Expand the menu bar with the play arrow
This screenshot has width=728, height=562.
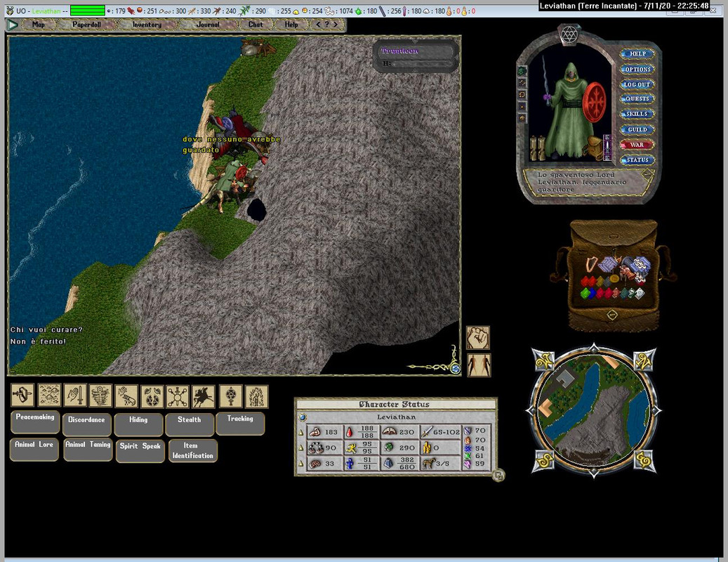click(x=13, y=25)
